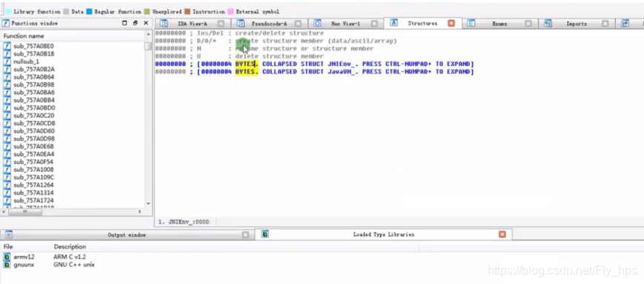Click External symbol legend color swatch
644x284 pixels.
(230, 12)
